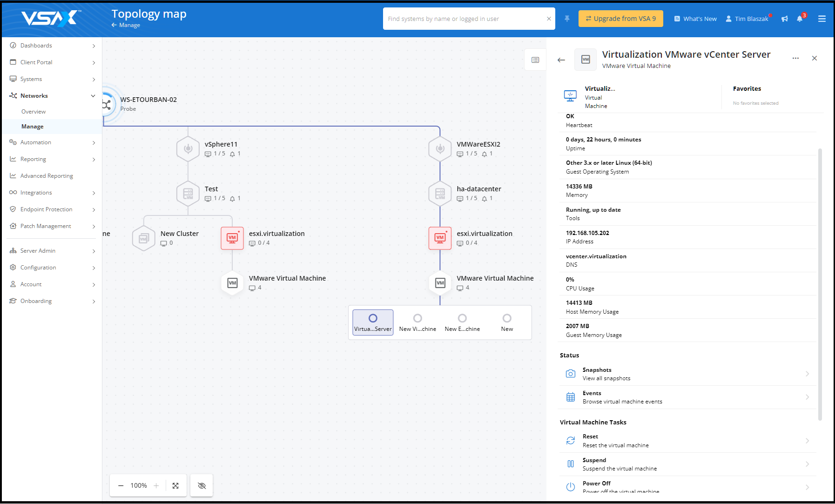Open What's New link

(x=695, y=19)
